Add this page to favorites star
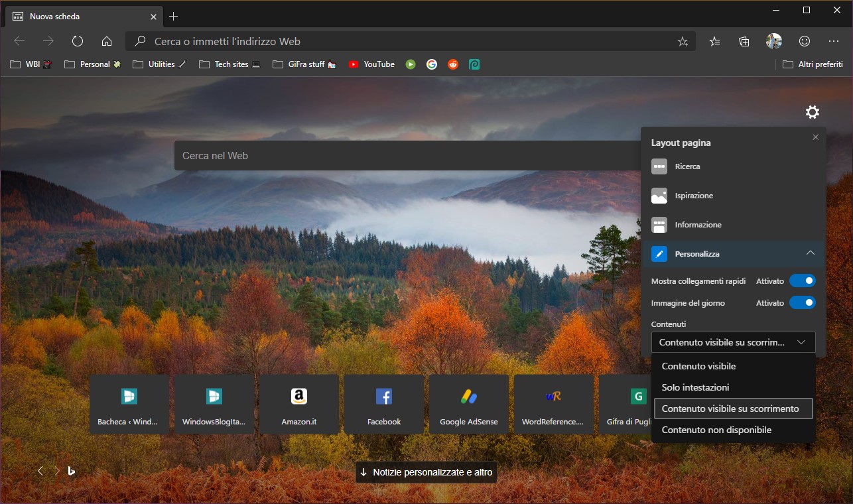Image resolution: width=853 pixels, height=504 pixels. pos(683,41)
